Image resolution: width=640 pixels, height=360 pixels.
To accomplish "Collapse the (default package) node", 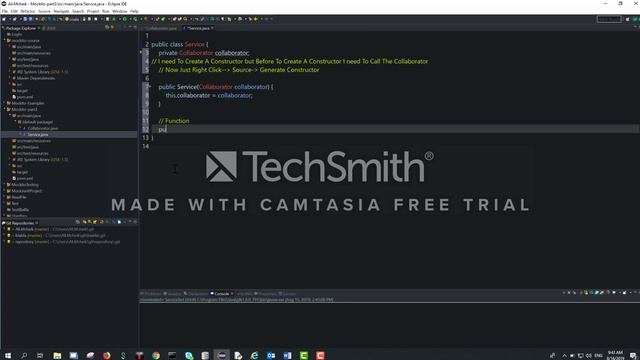I will click(x=15, y=122).
